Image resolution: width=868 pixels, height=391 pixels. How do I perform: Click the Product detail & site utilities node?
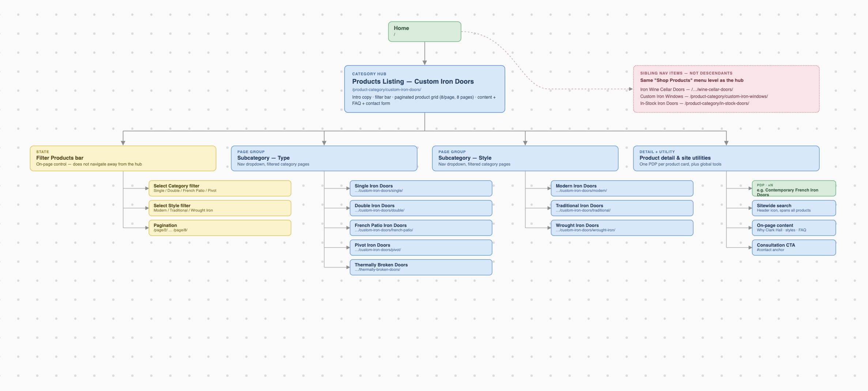tap(726, 158)
